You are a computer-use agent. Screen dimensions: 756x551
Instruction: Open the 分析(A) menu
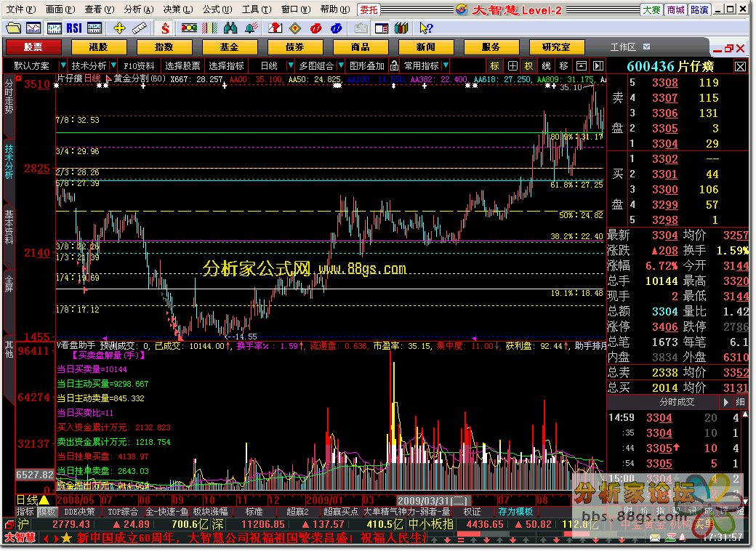[x=138, y=9]
